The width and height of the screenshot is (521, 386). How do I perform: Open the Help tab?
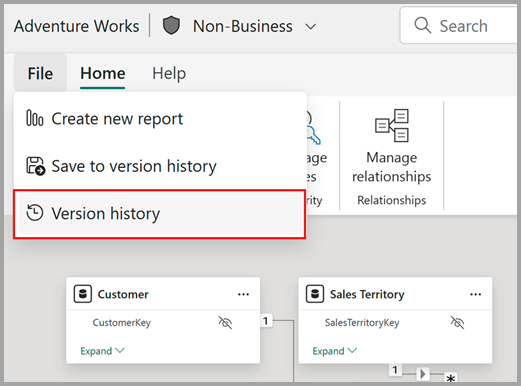point(169,73)
